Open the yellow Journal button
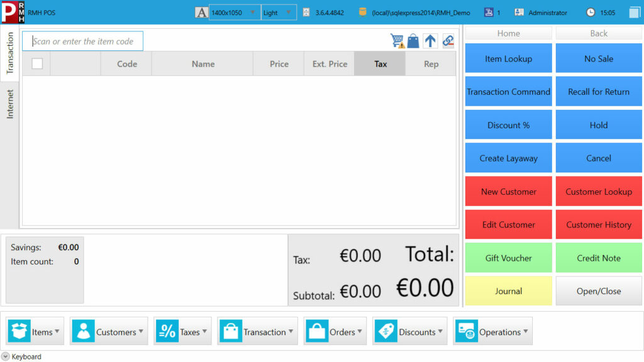Image resolution: width=644 pixels, height=362 pixels. (x=508, y=291)
